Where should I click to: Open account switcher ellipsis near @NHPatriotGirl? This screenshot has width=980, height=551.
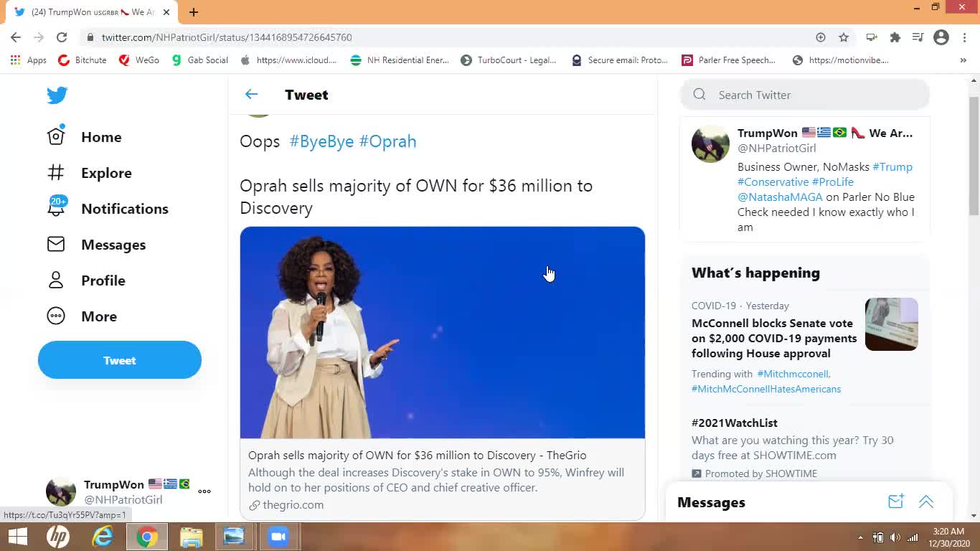(x=204, y=491)
